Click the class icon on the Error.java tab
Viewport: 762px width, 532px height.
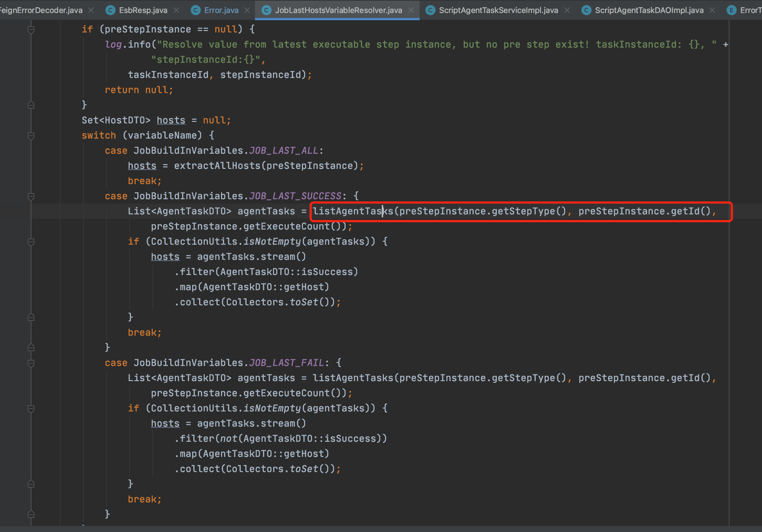195,10
